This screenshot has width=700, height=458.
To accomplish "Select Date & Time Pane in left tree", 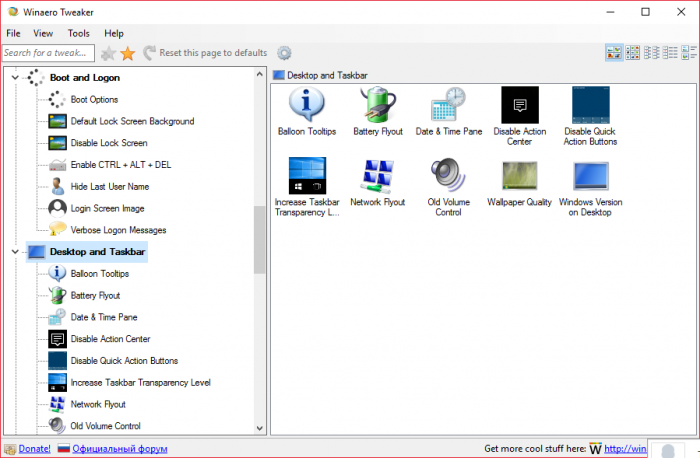I will tap(104, 317).
